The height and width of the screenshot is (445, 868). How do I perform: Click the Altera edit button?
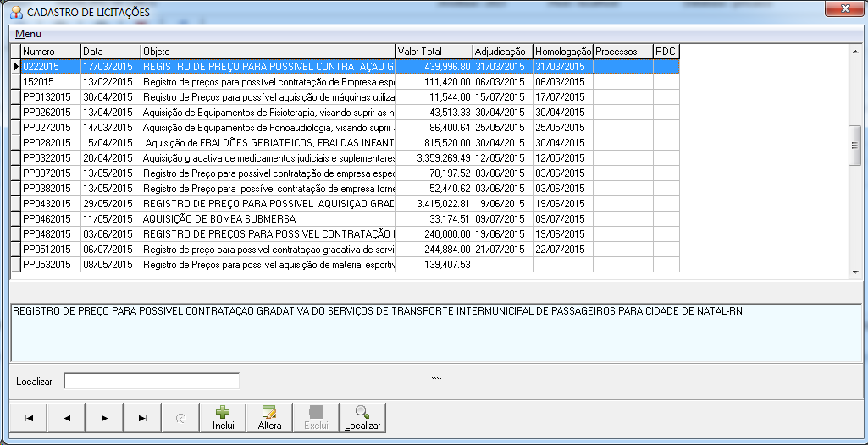pyautogui.click(x=269, y=418)
